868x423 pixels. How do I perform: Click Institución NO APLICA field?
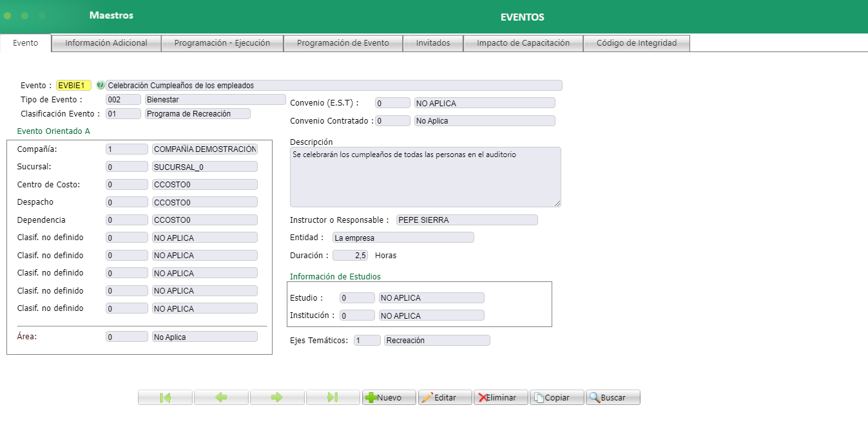(x=432, y=315)
